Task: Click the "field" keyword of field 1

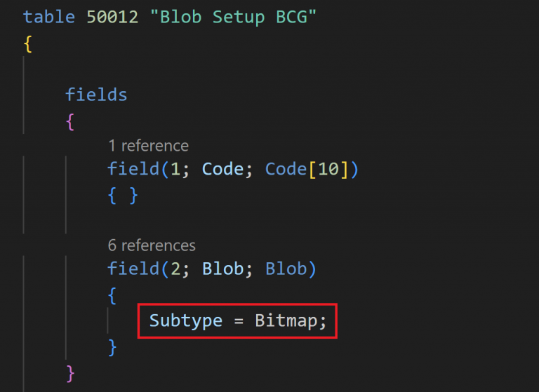Action: pos(133,170)
